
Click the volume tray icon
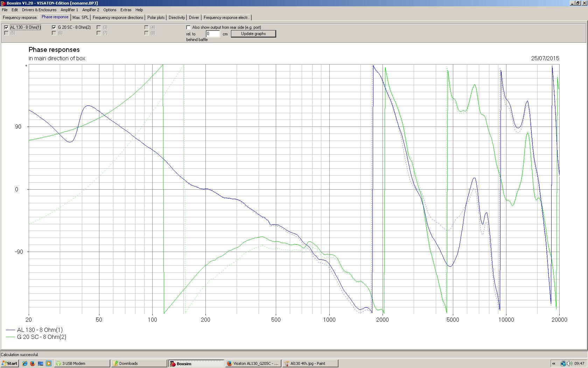(x=569, y=363)
